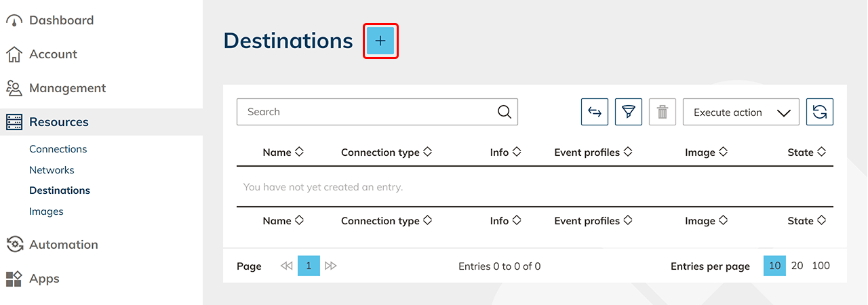
Task: Click the trash delete icon
Action: click(x=663, y=113)
